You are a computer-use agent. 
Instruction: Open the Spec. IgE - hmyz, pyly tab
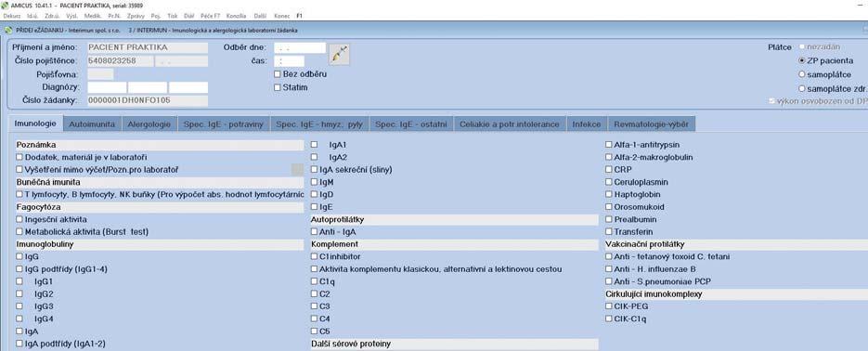(x=319, y=124)
